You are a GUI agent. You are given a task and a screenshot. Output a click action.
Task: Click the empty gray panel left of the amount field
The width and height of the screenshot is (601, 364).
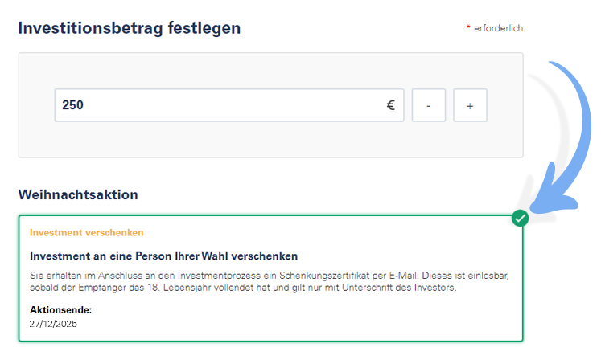pyautogui.click(x=36, y=105)
